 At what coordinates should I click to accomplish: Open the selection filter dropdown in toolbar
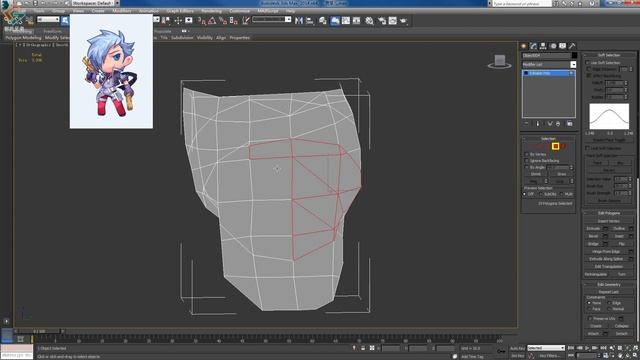48,20
